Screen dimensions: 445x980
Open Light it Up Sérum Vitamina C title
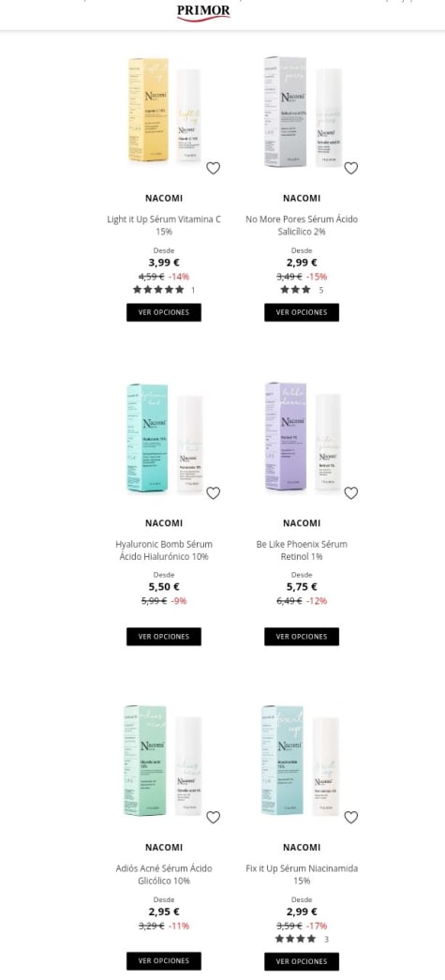pyautogui.click(x=164, y=226)
